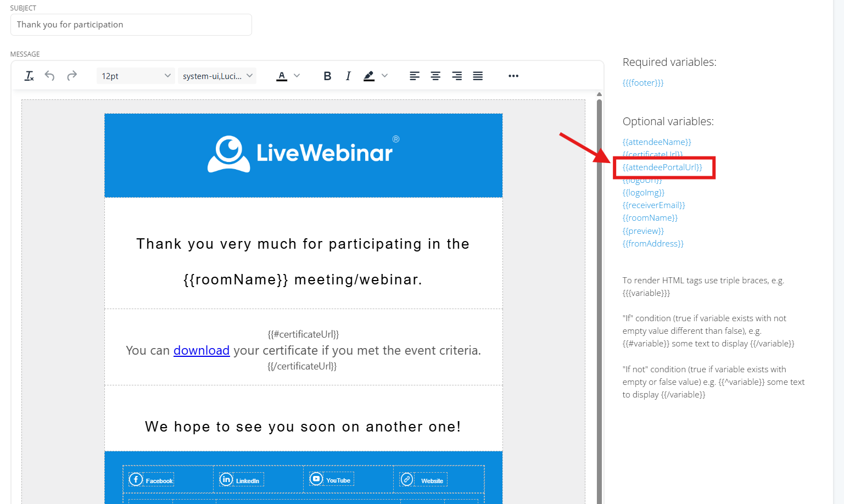Click the 'Thank you very much' heading text
The image size is (844, 504).
pyautogui.click(x=303, y=244)
